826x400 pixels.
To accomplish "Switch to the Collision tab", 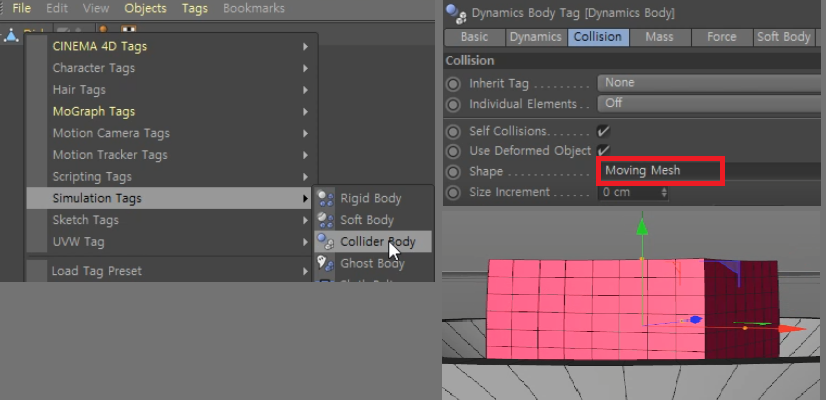I will pyautogui.click(x=597, y=37).
